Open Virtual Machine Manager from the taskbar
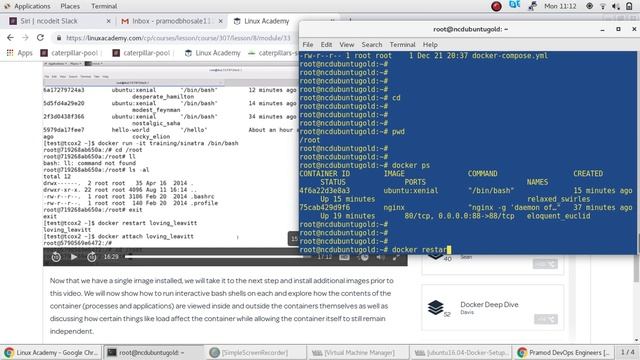640x360 pixels. tap(358, 352)
